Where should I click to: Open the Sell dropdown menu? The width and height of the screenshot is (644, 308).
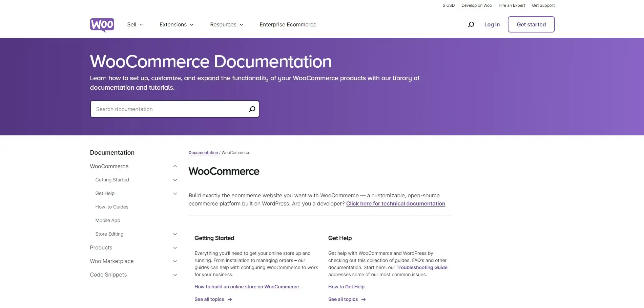[135, 24]
